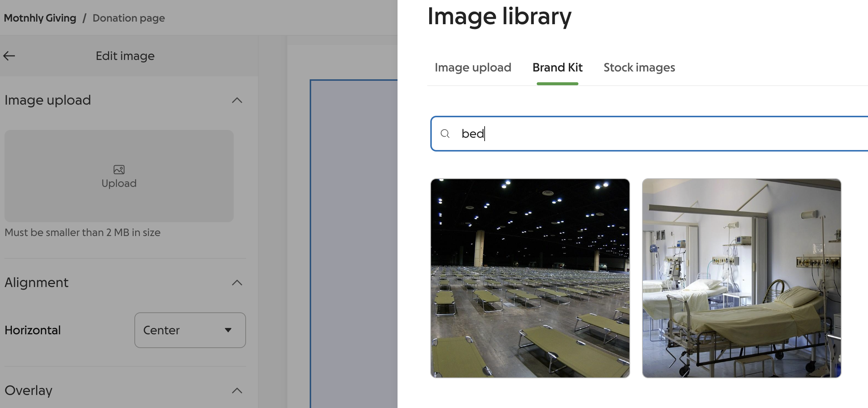Open the Stock images tab
Screen dimensions: 868x408
pos(639,67)
